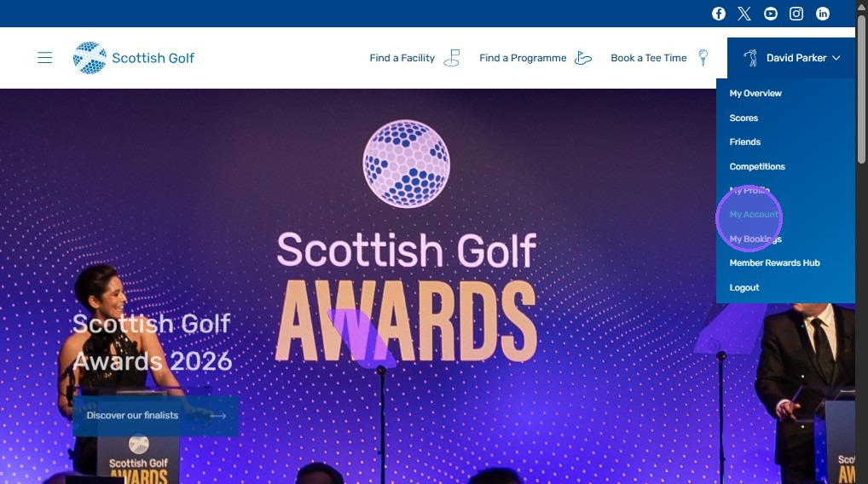
Task: Open the LinkedIn social icon
Action: point(823,14)
